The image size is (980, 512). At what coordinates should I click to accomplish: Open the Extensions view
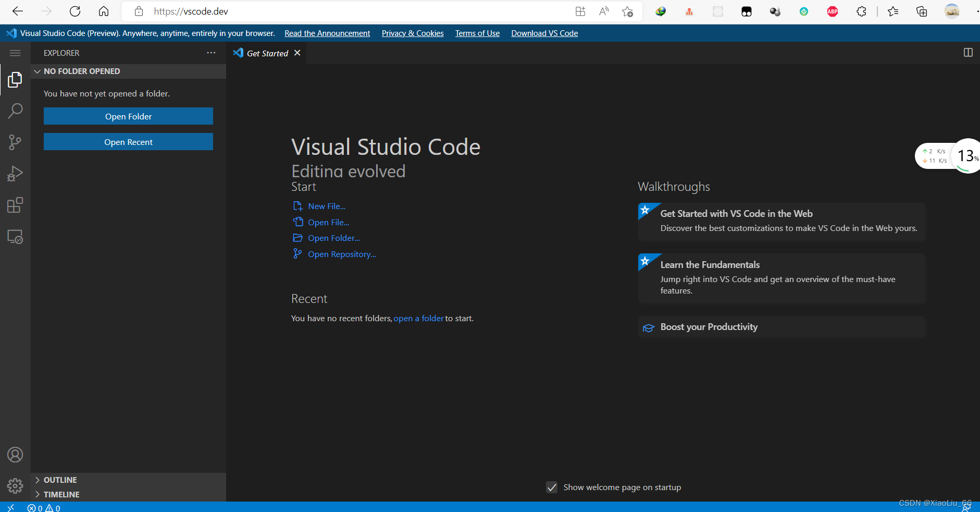pyautogui.click(x=15, y=204)
